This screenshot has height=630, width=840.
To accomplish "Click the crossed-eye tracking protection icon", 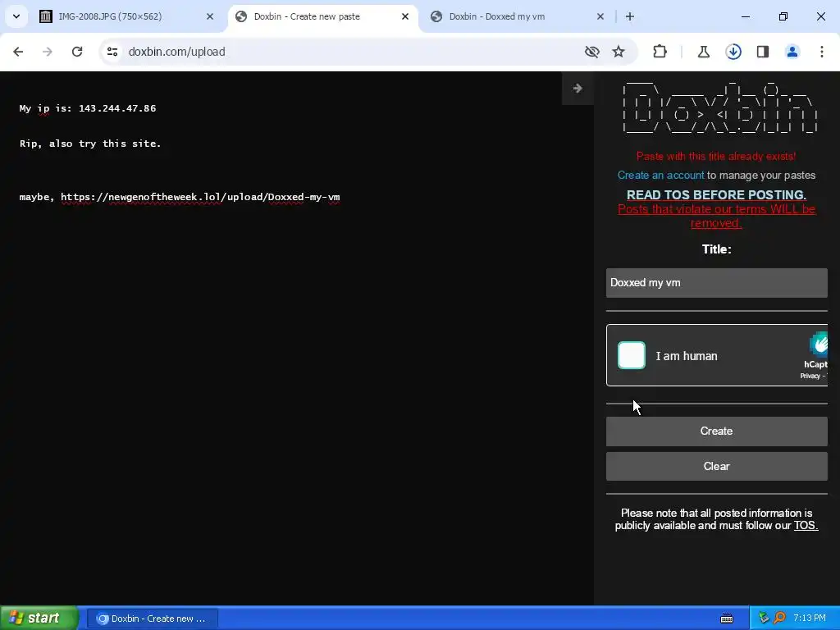I will click(x=592, y=52).
